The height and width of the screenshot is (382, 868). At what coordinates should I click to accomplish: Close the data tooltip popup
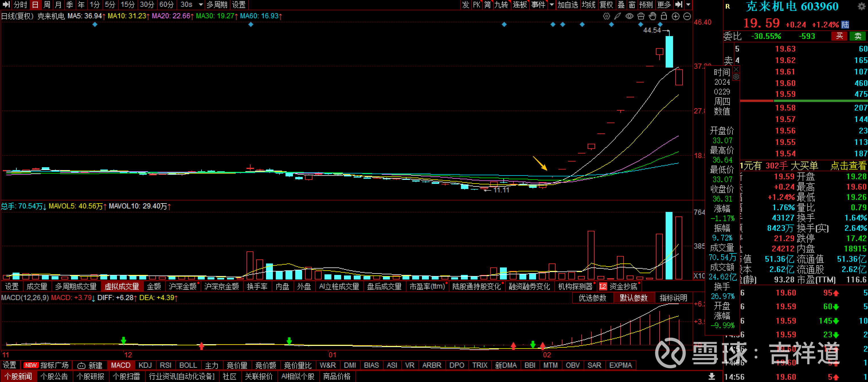click(736, 69)
